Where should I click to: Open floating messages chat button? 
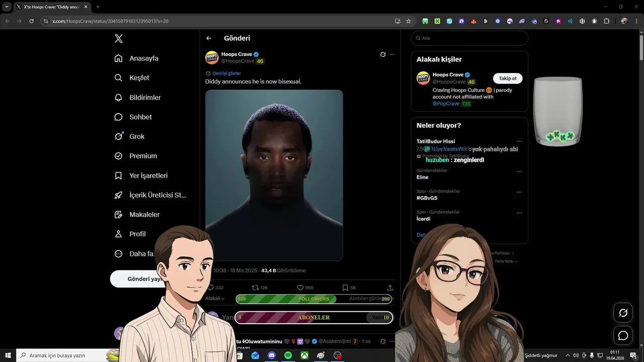pos(623,335)
